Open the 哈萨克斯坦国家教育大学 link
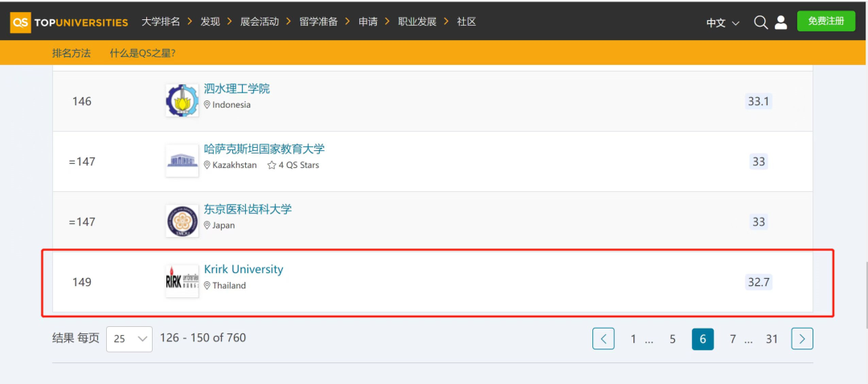The width and height of the screenshot is (868, 384). pos(264,149)
